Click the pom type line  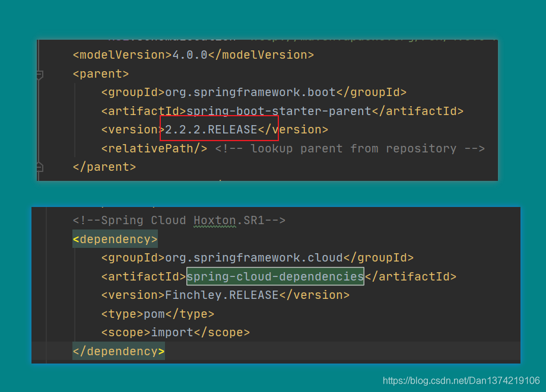158,314
